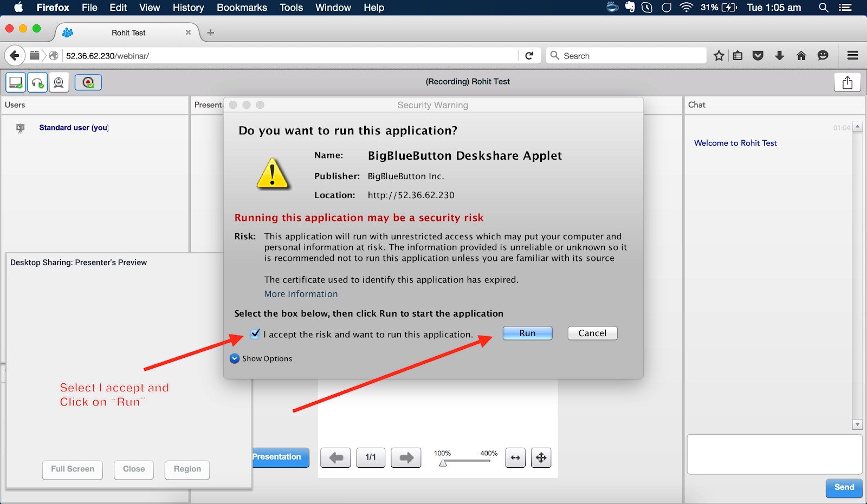This screenshot has width=867, height=504.
Task: Go back with Firefox back arrow
Action: point(15,55)
